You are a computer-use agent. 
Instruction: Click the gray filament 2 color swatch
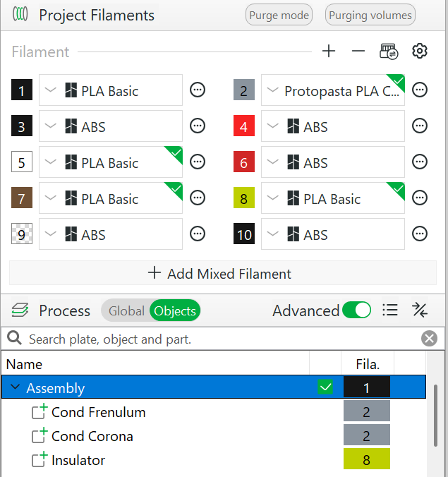tap(244, 90)
